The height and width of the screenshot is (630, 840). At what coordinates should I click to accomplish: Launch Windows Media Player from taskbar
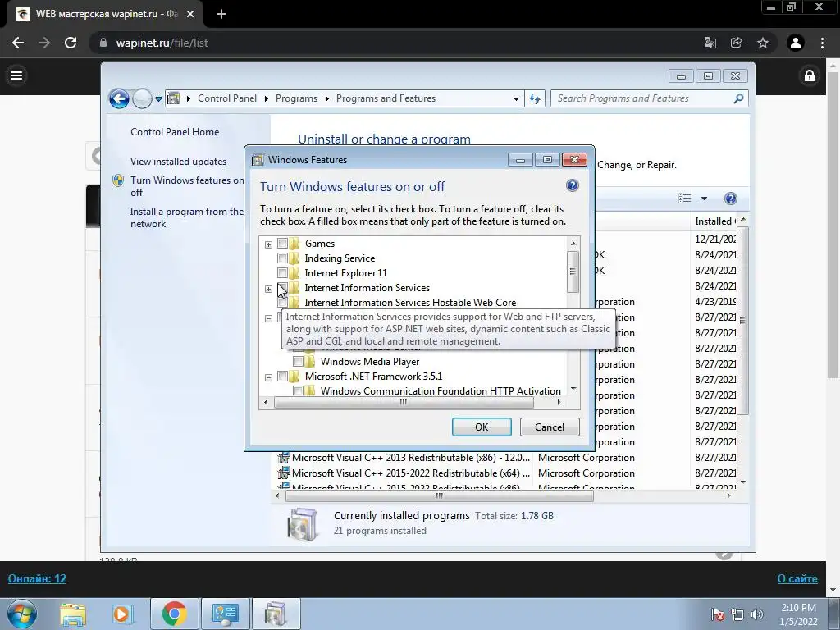click(x=122, y=614)
